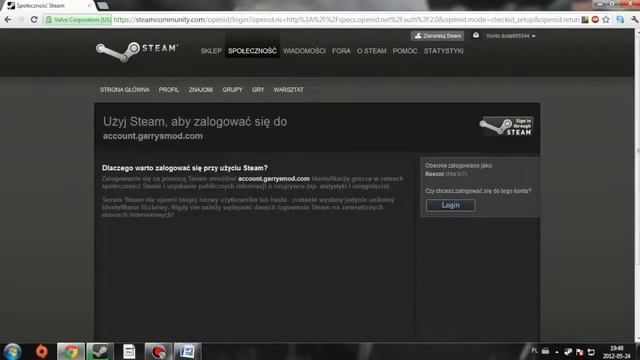Viewport: 640px width, 360px height.
Task: Select the Społeczność Steam browser tab
Action: tap(48, 6)
